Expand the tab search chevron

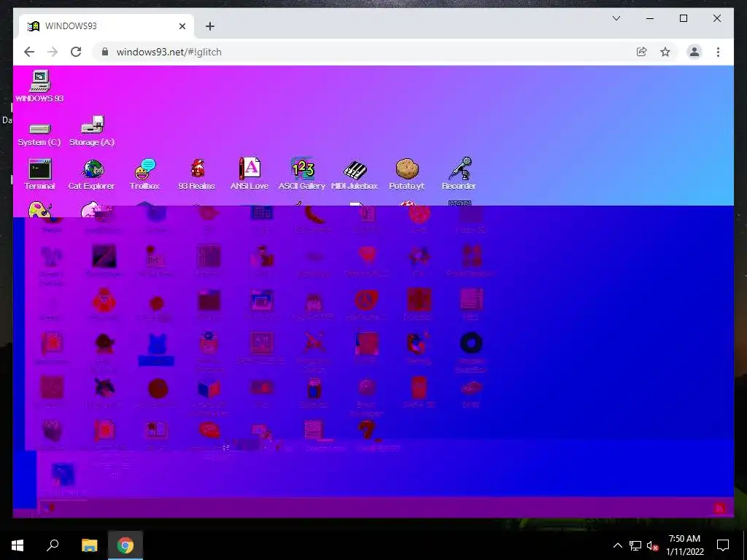point(616,18)
